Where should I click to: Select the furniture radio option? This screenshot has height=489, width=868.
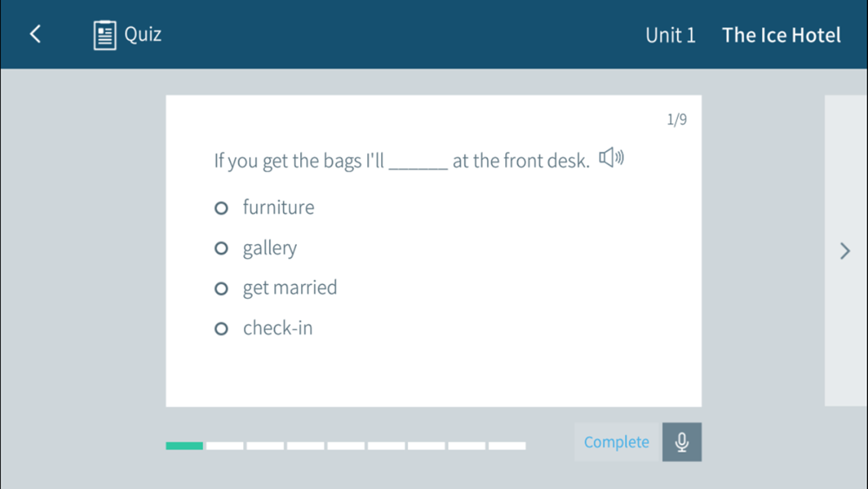coord(221,208)
